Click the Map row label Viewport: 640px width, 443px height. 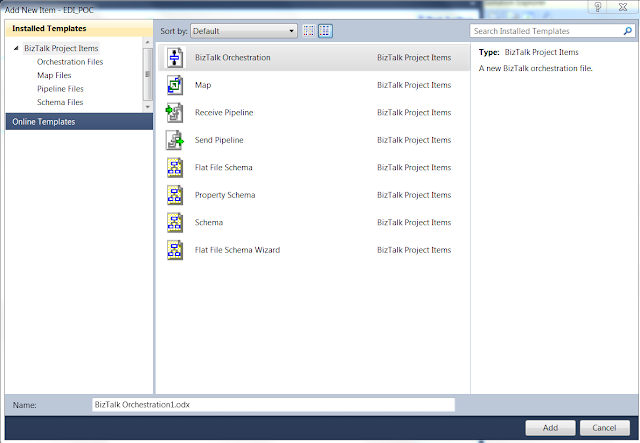coord(203,85)
